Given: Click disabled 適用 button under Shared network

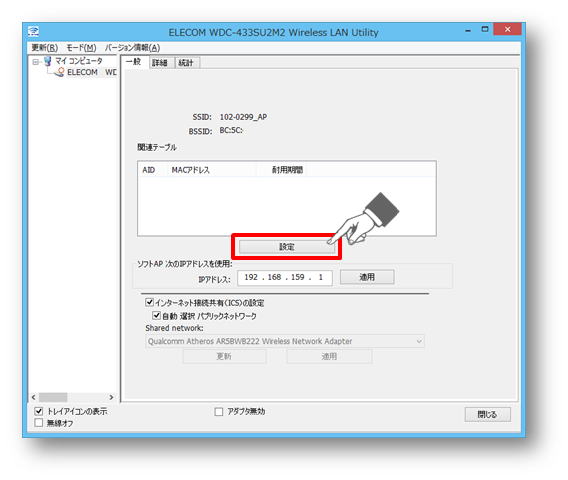Looking at the screenshot, I should 329,356.
